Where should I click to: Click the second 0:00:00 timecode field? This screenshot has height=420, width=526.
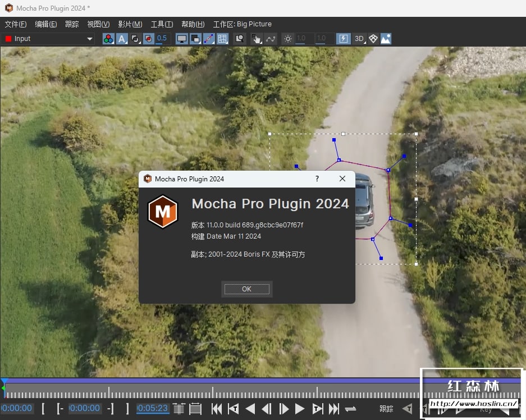85,408
